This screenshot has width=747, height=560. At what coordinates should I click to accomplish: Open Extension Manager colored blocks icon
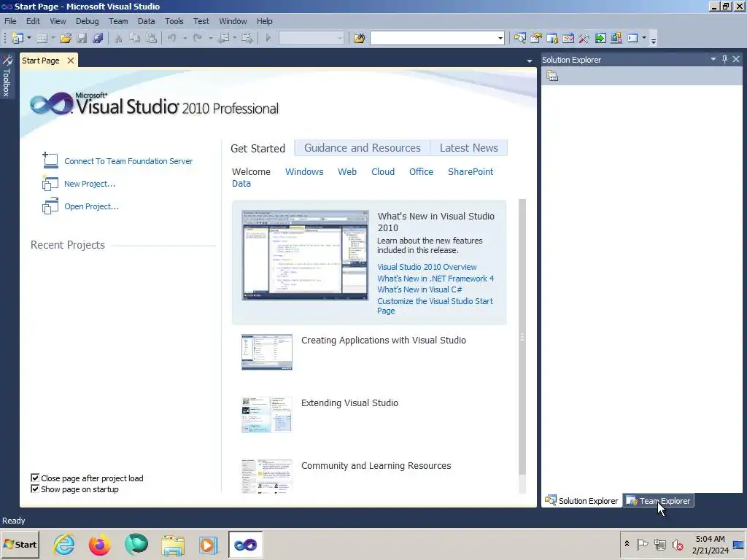coord(616,38)
